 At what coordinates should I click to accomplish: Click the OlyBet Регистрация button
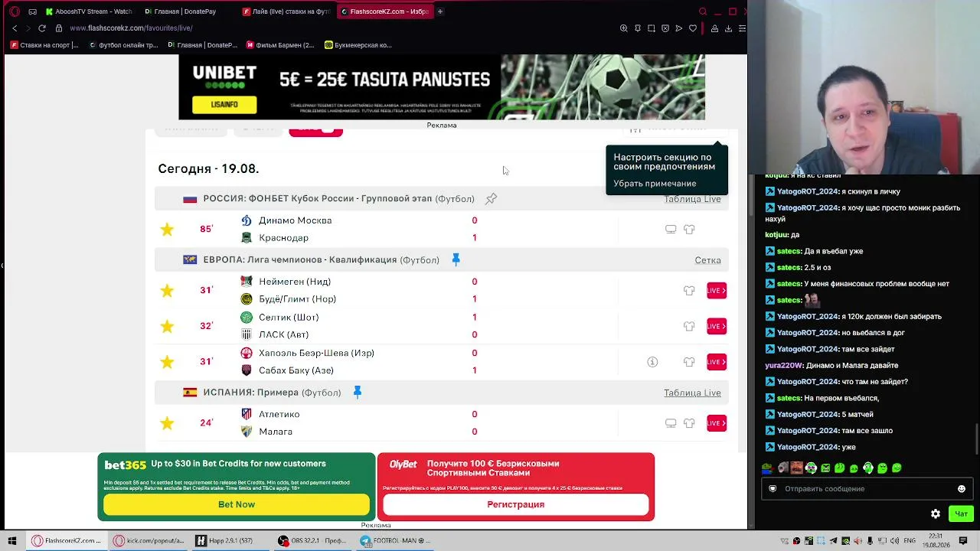pos(515,504)
